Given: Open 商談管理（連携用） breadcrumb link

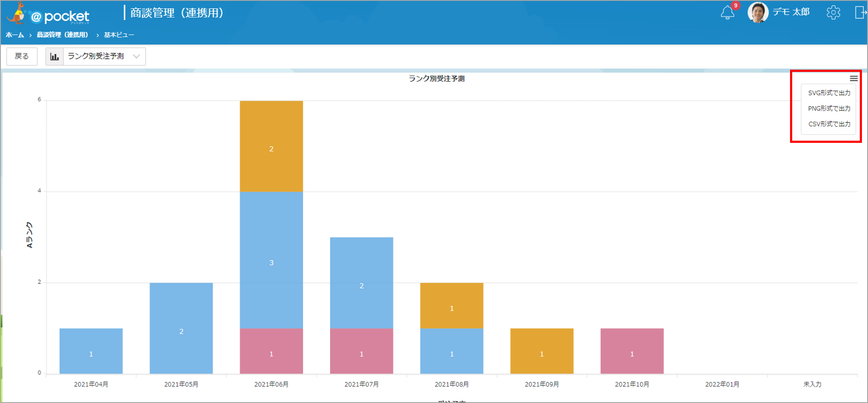Looking at the screenshot, I should (62, 35).
